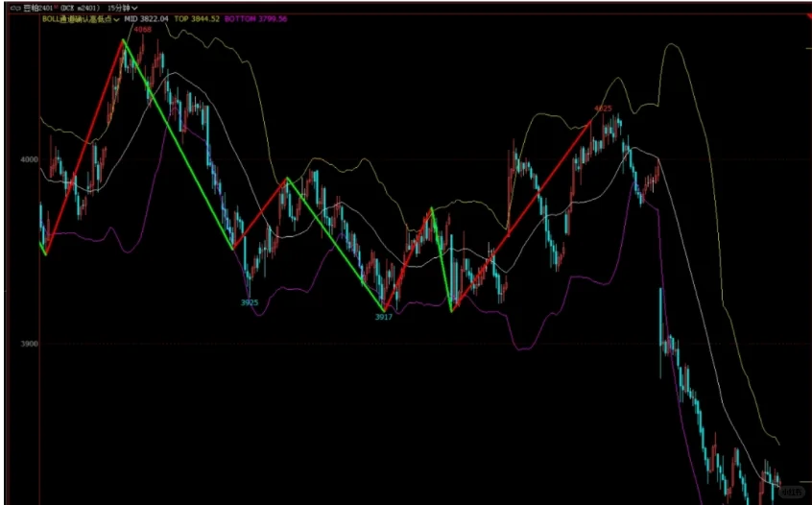The image size is (812, 505).
Task: Select the 豆粕2401 contract title
Action: click(x=38, y=8)
